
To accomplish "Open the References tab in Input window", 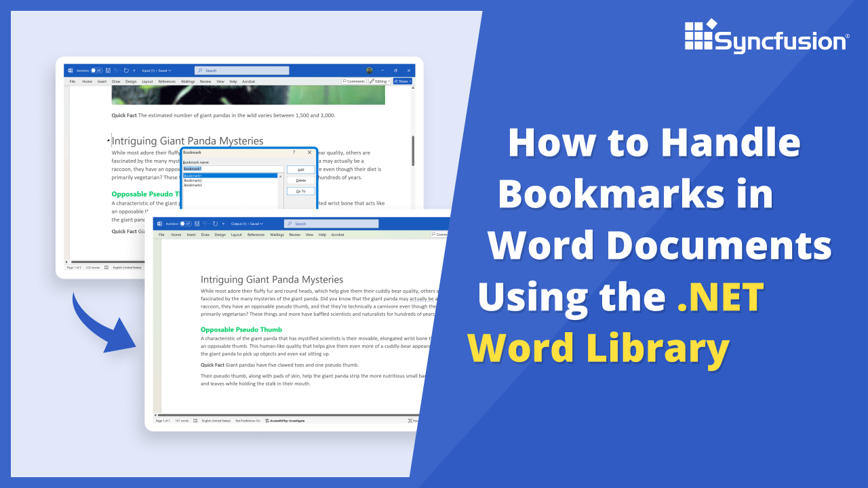I will pos(167,81).
